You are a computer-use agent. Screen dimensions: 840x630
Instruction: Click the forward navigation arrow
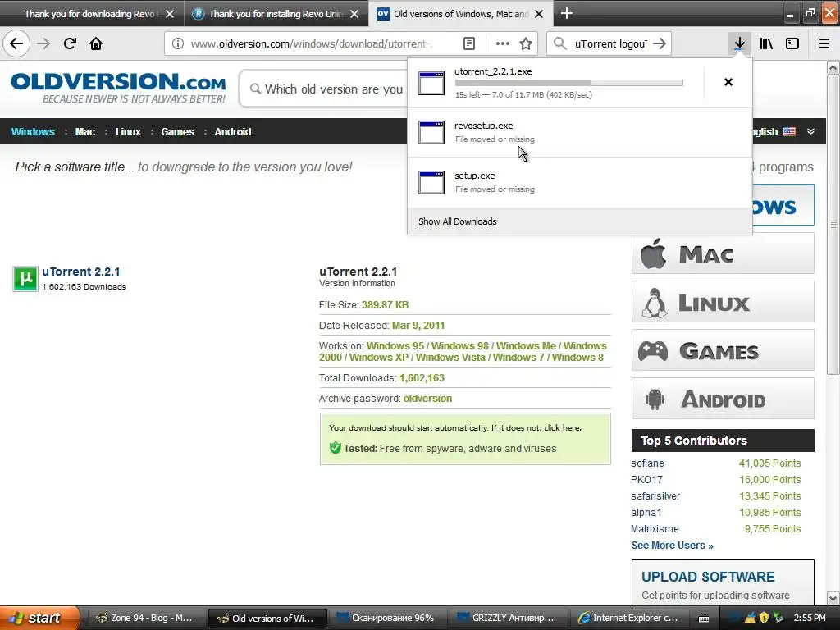coord(43,43)
